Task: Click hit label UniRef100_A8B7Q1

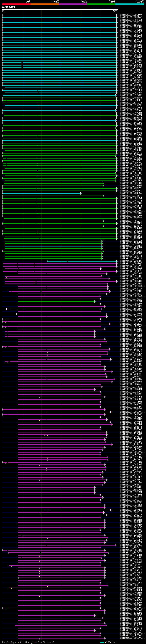Action: point(131,281)
